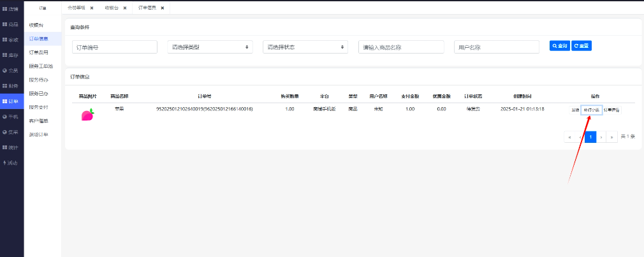Open the 统计 section in sidebar
Image resolution: width=644 pixels, height=257 pixels.
tap(11, 147)
